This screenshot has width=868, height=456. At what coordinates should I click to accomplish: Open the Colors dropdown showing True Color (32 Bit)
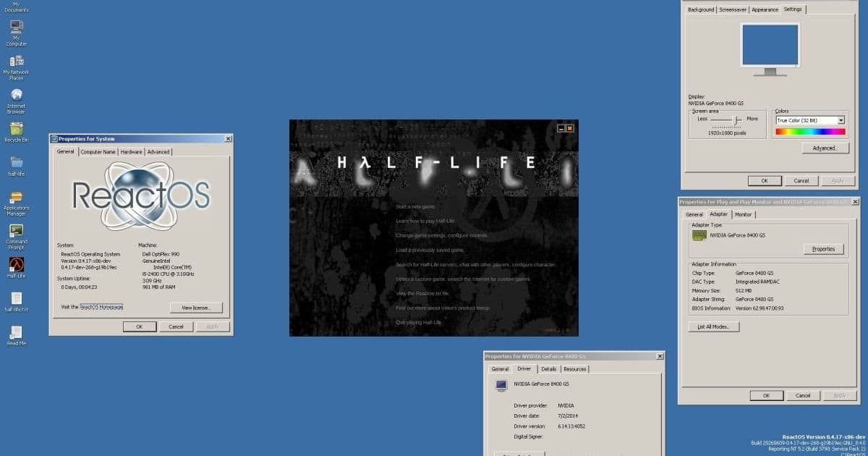841,120
